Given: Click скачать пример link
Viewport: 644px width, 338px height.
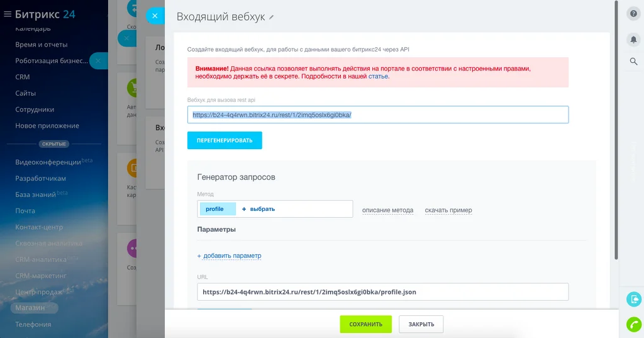Looking at the screenshot, I should point(448,210).
